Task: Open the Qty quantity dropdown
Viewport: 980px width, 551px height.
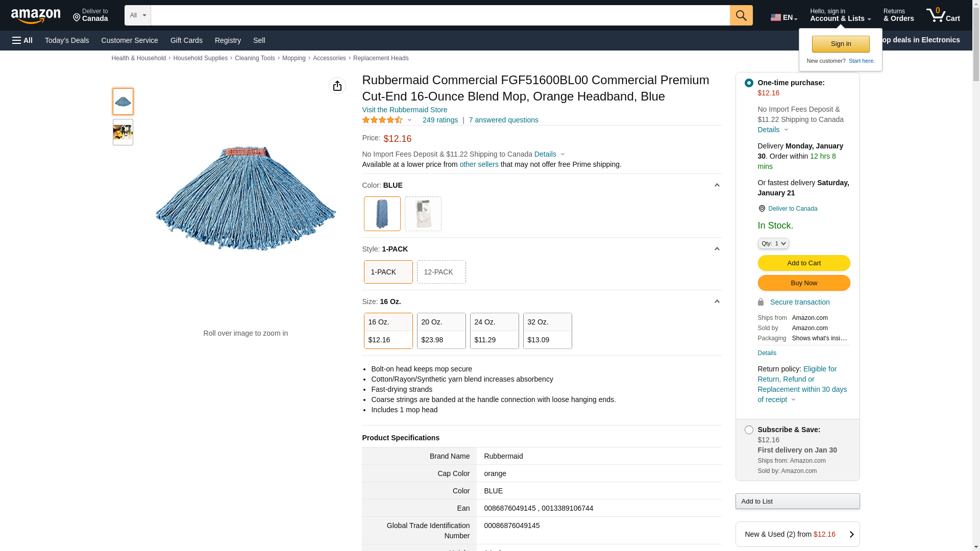Action: tap(773, 243)
